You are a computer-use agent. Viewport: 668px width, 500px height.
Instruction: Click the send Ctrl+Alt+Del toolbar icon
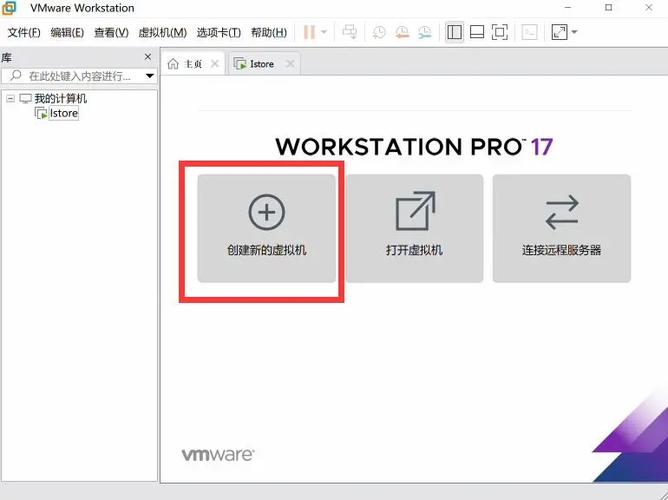point(350,32)
